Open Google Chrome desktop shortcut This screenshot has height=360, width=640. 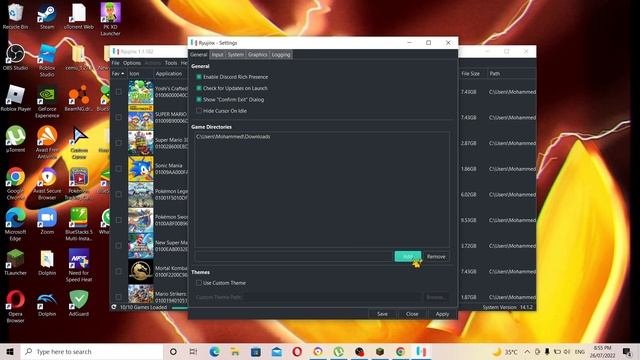(16, 184)
